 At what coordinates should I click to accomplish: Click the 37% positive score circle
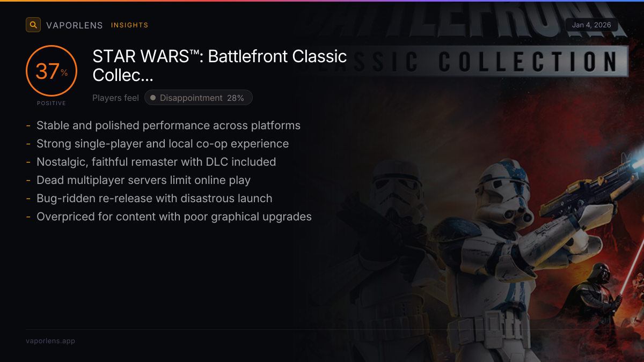[x=52, y=71]
